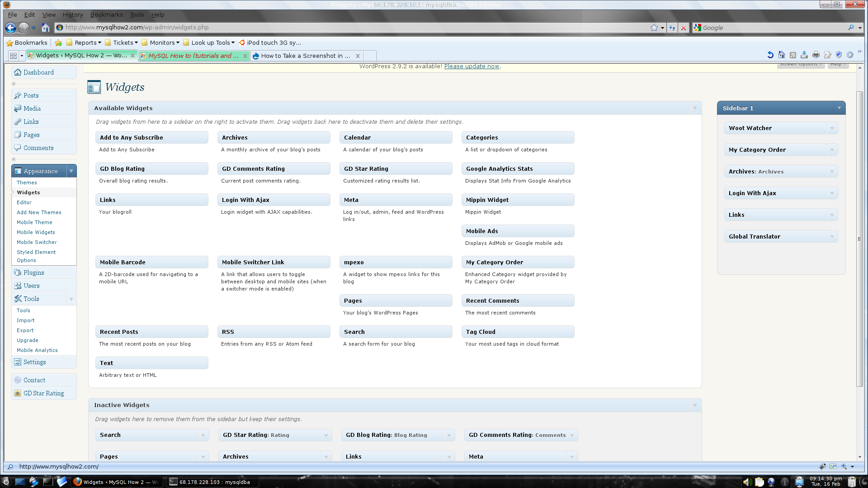Click the Settings icon in admin menu
Viewport: 868px width, 488px height.
point(18,362)
